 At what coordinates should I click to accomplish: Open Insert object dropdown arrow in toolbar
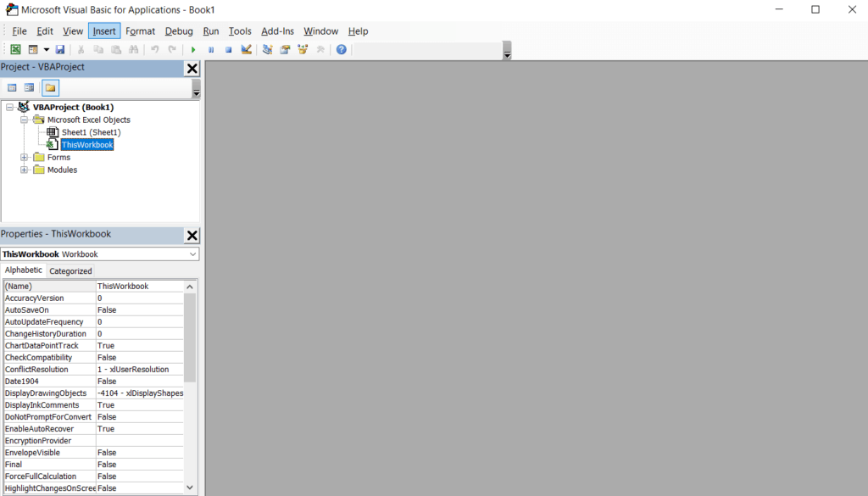47,50
